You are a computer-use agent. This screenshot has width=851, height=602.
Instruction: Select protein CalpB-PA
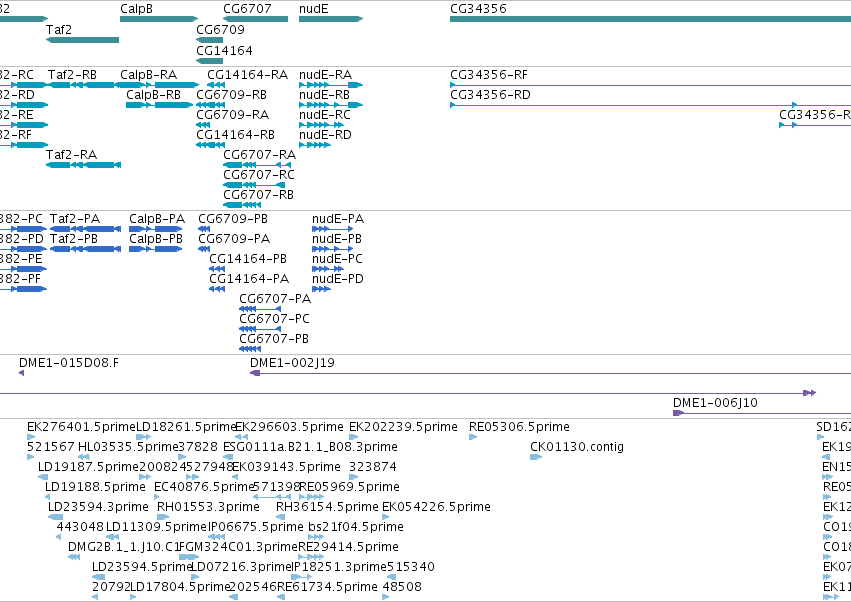(x=157, y=219)
